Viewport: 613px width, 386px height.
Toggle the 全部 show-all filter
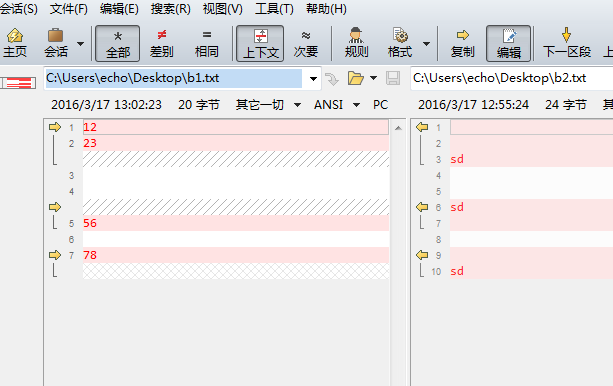117,43
